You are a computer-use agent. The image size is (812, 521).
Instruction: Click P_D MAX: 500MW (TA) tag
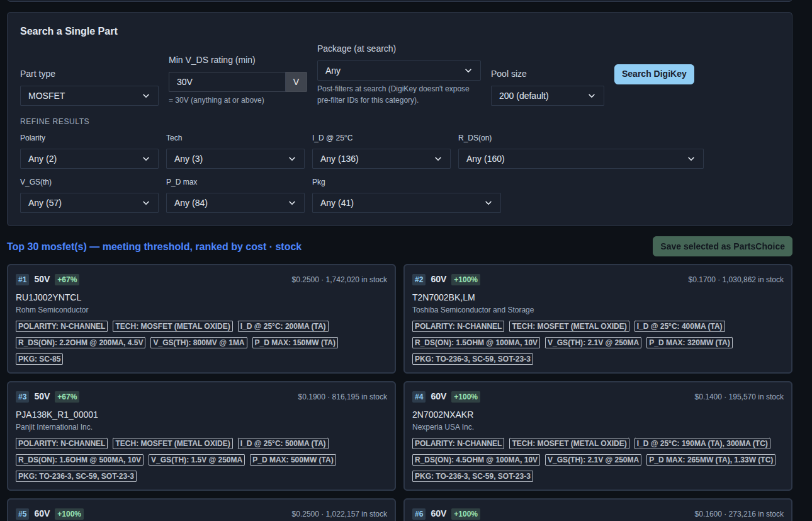tap(293, 460)
